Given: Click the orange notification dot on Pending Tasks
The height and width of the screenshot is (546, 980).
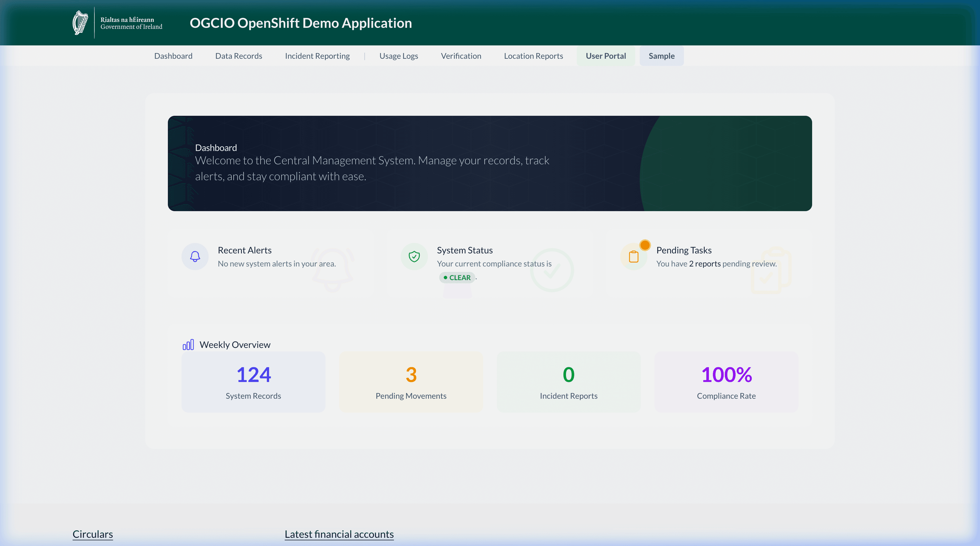Looking at the screenshot, I should click(645, 245).
